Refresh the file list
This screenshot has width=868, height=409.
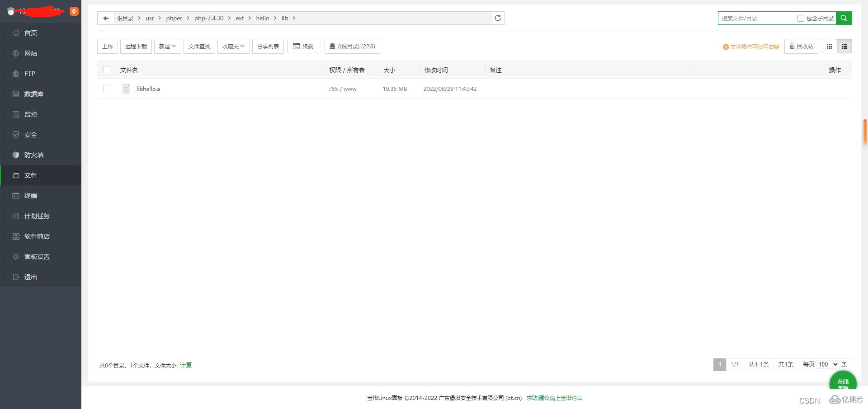pos(498,18)
